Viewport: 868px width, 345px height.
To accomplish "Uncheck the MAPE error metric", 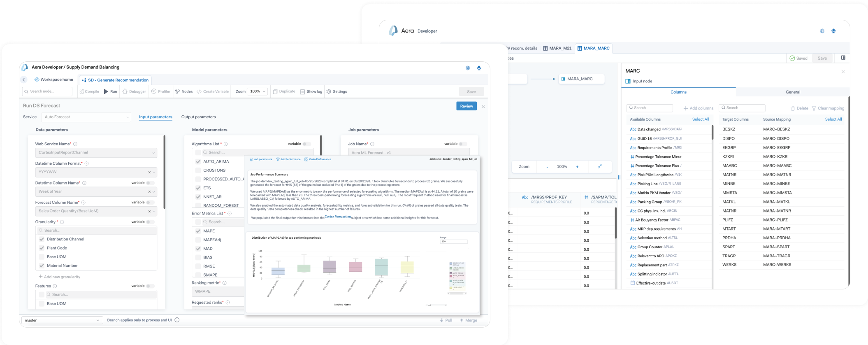I will coord(198,231).
